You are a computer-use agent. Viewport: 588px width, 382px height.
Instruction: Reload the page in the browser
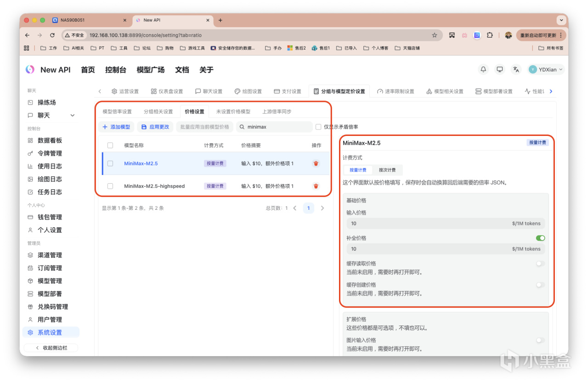click(52, 35)
